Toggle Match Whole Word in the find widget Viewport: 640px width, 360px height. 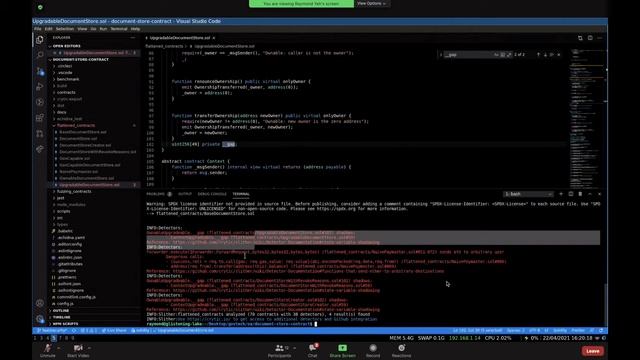502,55
